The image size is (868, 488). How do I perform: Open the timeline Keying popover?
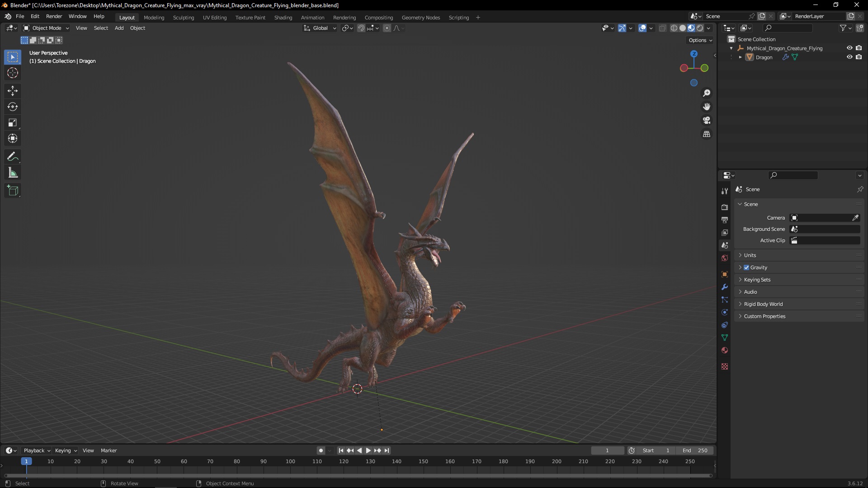coord(66,450)
